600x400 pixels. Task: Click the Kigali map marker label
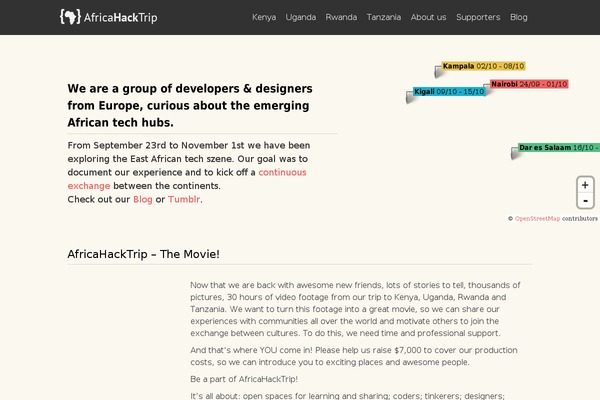point(449,91)
